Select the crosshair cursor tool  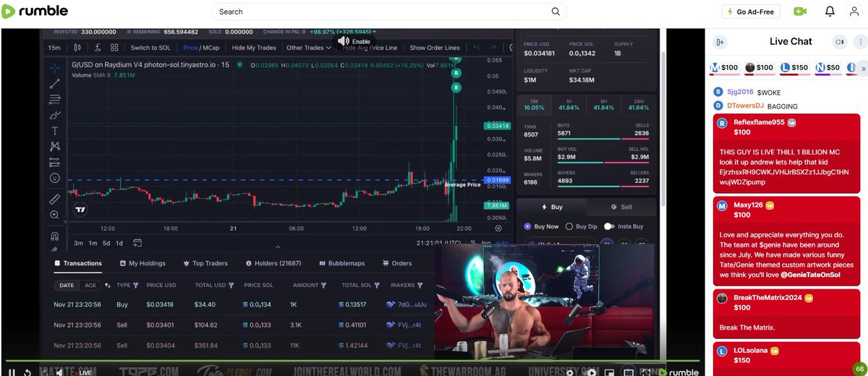[x=54, y=67]
